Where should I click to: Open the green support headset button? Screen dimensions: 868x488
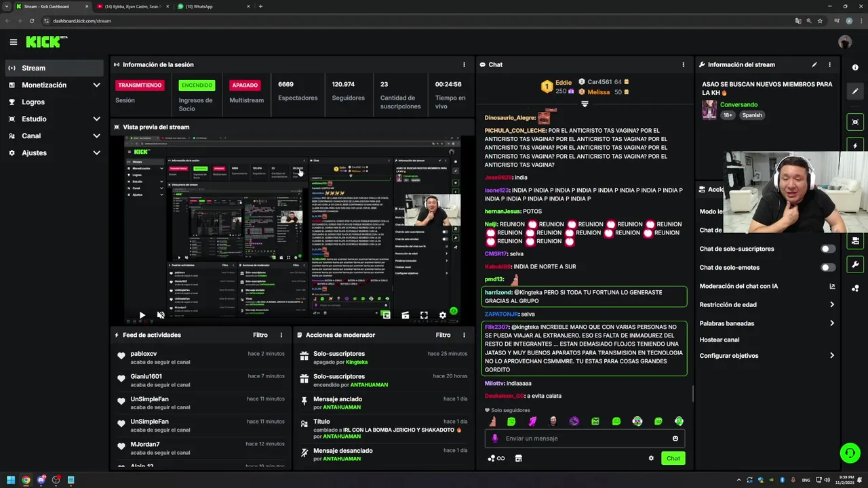tap(849, 452)
